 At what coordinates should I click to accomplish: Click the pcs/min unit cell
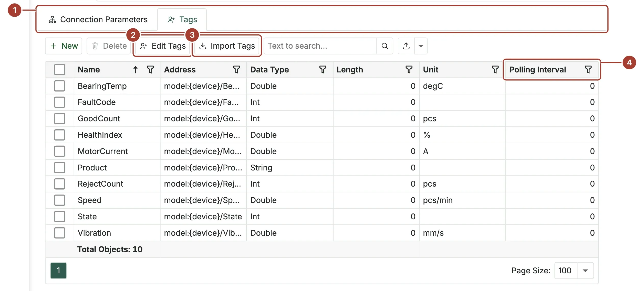(x=462, y=200)
